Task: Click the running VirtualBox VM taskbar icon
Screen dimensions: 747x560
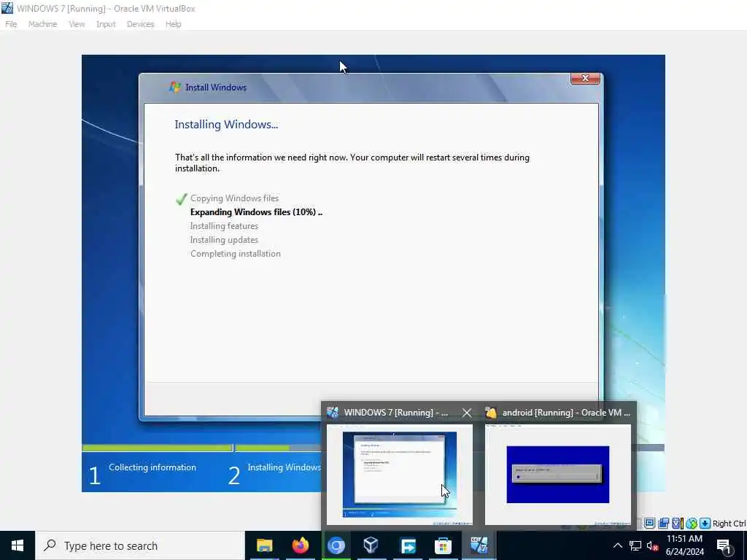Action: click(479, 545)
